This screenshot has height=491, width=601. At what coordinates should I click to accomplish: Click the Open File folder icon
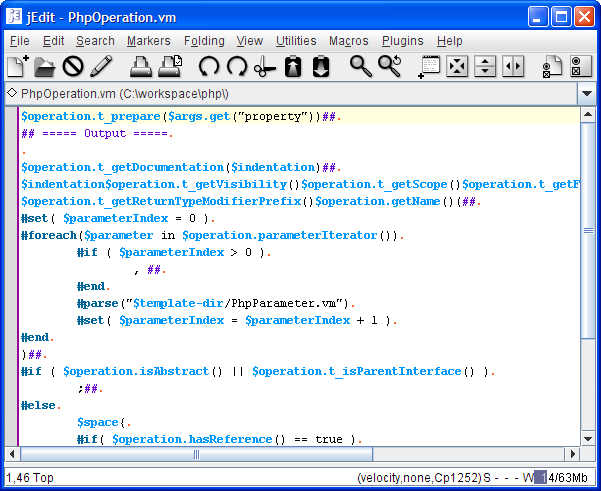pyautogui.click(x=45, y=66)
